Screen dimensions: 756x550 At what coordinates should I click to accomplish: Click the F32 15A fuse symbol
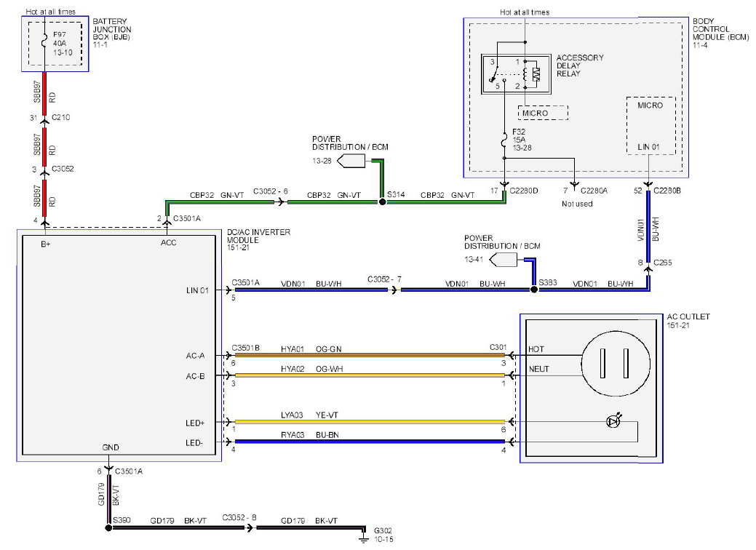coord(504,140)
